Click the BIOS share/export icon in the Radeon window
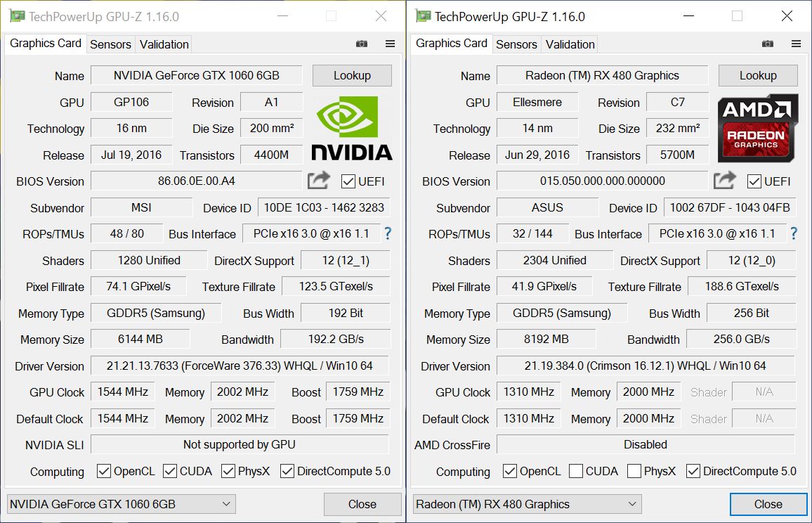Image resolution: width=812 pixels, height=523 pixels. click(x=724, y=181)
